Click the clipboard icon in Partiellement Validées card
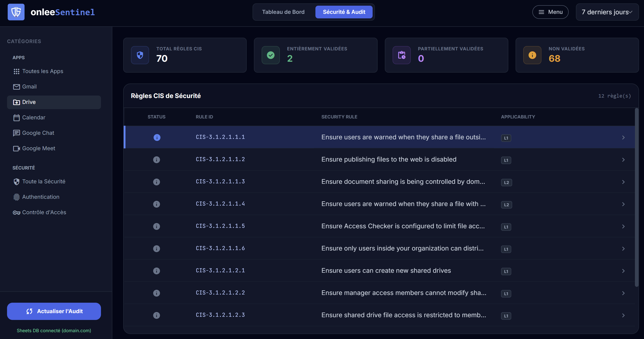Viewport: 644px width, 339px height. pyautogui.click(x=401, y=55)
